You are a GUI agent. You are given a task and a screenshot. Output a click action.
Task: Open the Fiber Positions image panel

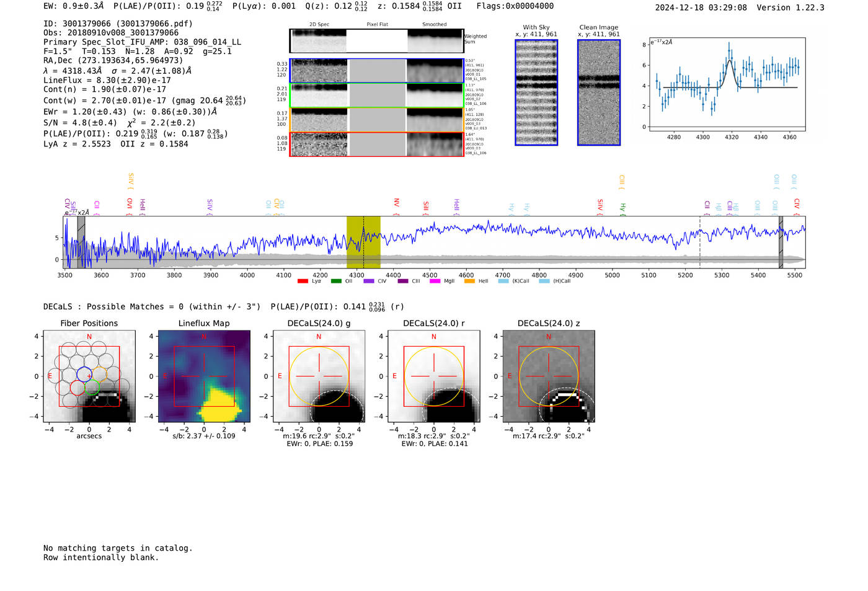[89, 376]
